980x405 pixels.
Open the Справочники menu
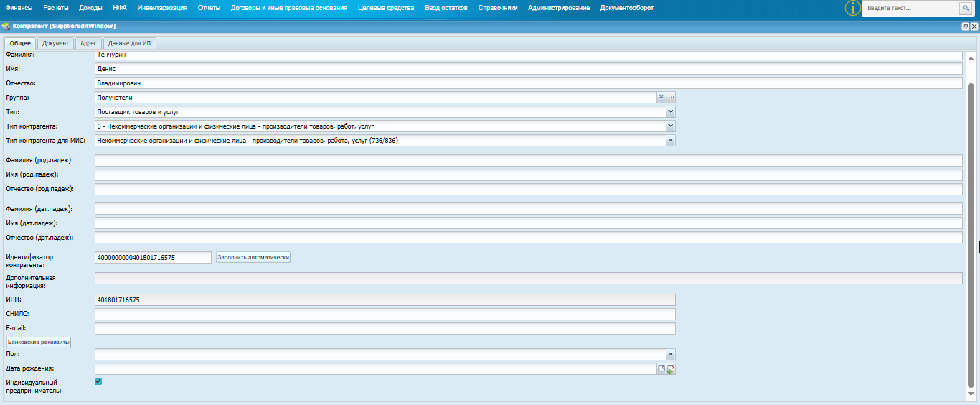(498, 8)
